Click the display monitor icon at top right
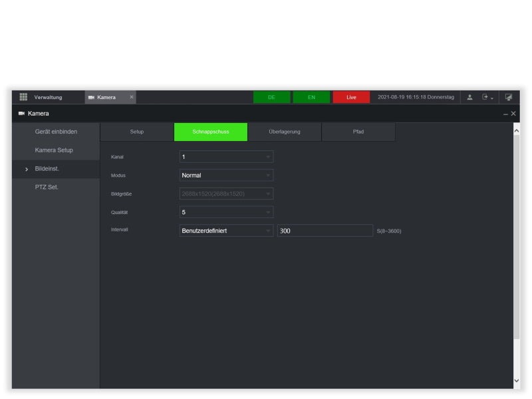 click(509, 97)
